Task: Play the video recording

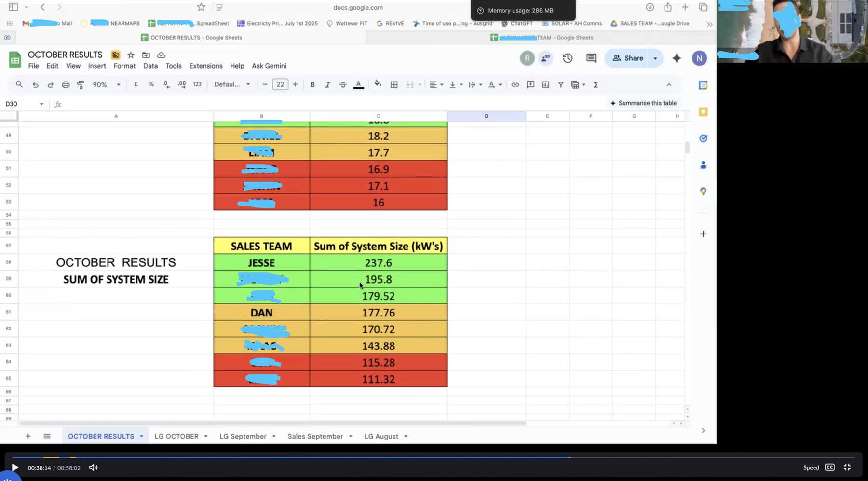Action: [15, 467]
